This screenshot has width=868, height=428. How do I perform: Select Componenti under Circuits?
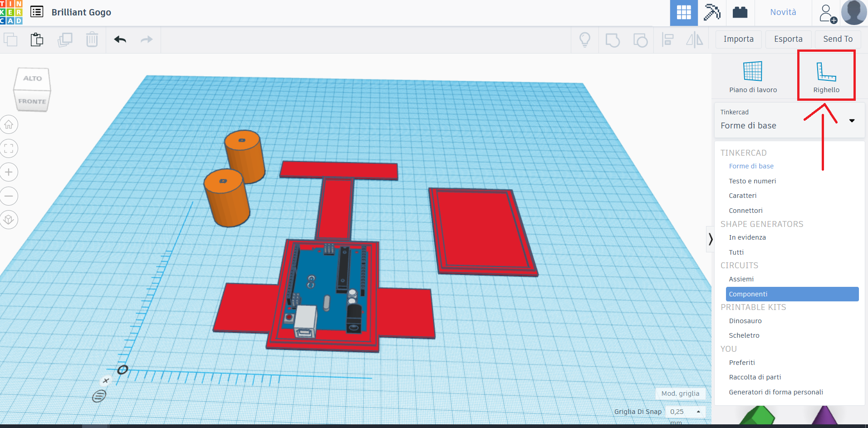pyautogui.click(x=792, y=294)
